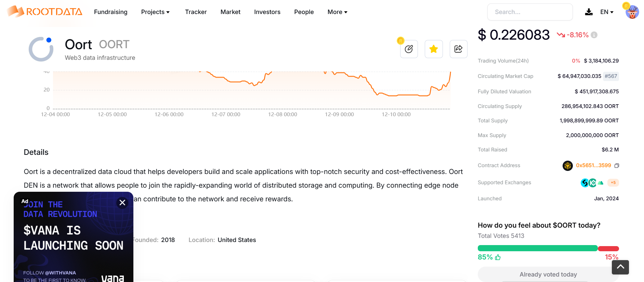Open contract address 0x5651...3599 link
Image resolution: width=644 pixels, height=282 pixels.
tap(593, 165)
